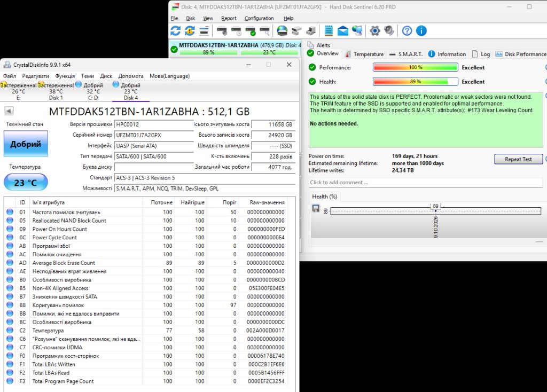Click the globe and monitor network icon
The image size is (547, 392).
[x=357, y=30]
